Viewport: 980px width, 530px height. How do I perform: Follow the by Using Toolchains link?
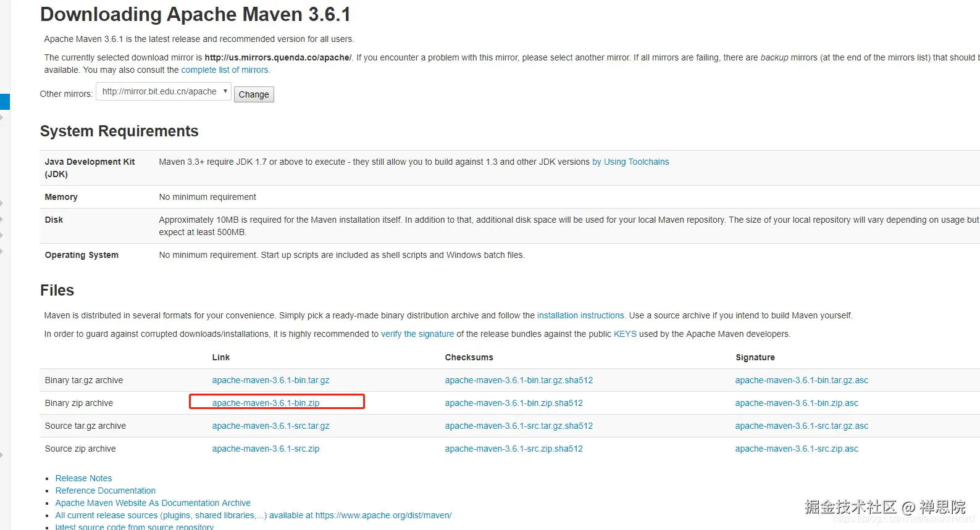(630, 162)
